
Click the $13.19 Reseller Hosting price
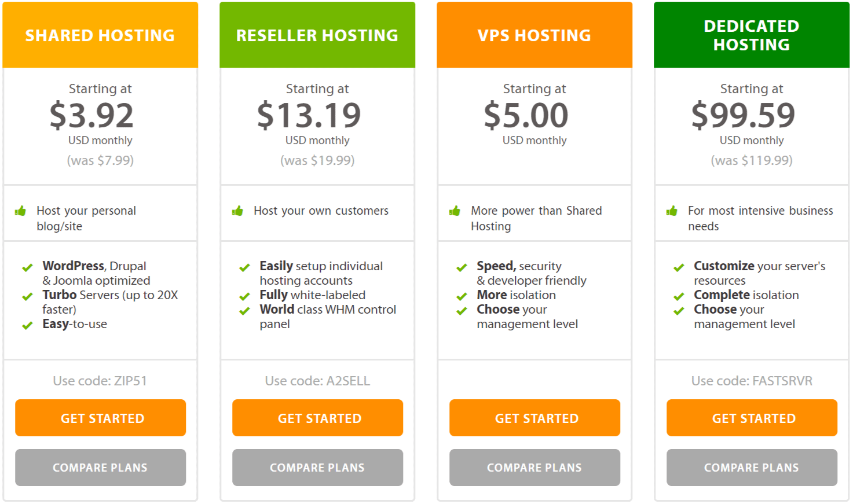pos(317,115)
